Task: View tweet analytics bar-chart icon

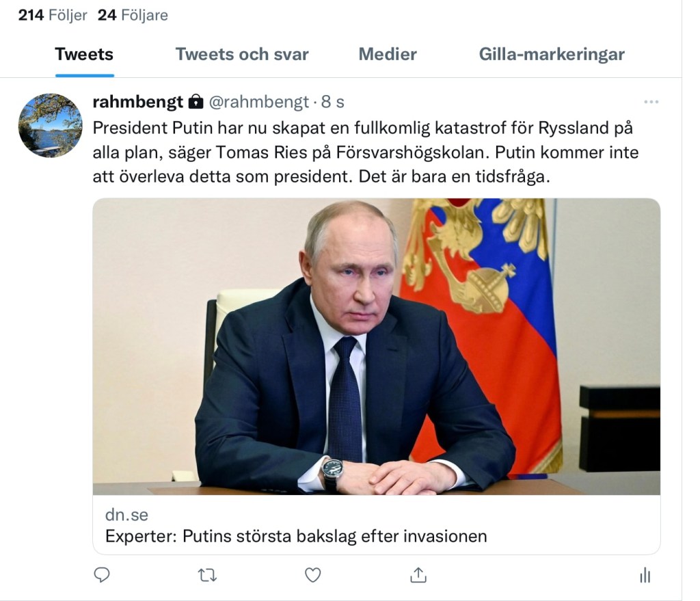Action: [645, 575]
